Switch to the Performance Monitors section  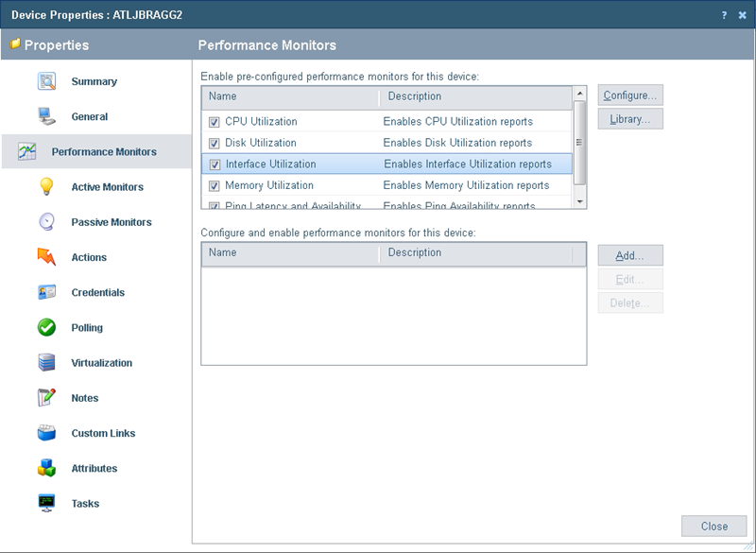click(x=104, y=152)
